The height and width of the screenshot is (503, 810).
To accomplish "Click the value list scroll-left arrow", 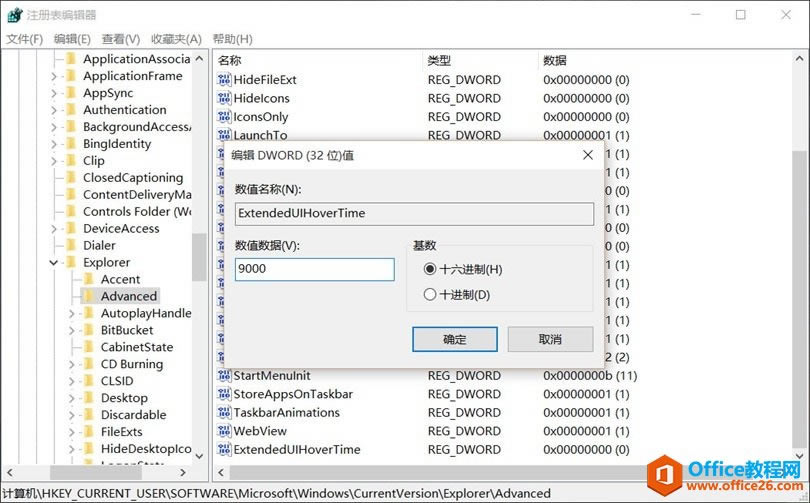I will 221,472.
